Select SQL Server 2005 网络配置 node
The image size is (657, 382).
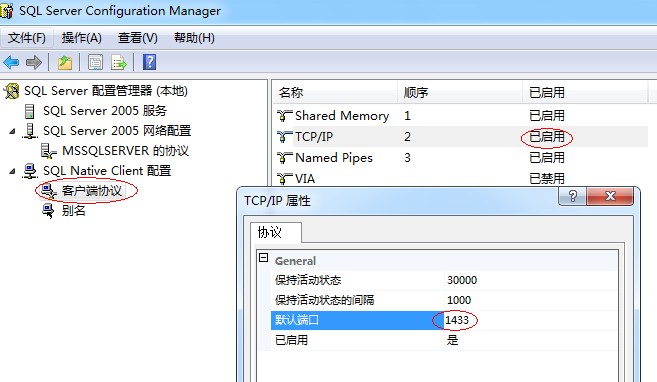click(x=117, y=131)
